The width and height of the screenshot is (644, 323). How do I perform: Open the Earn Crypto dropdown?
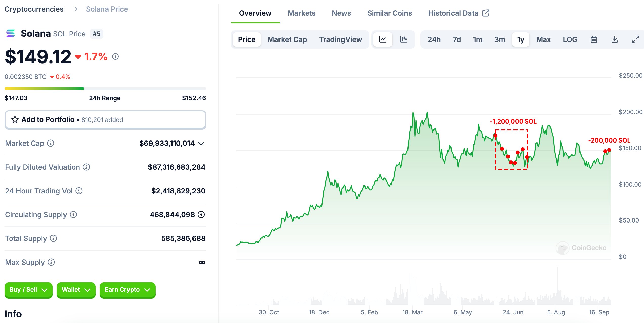[x=127, y=290]
